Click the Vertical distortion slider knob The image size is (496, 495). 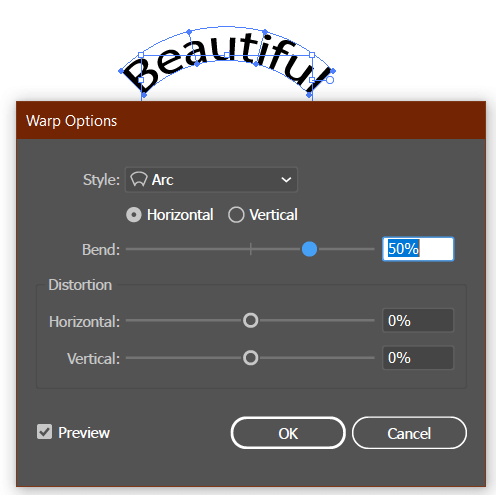(x=250, y=358)
